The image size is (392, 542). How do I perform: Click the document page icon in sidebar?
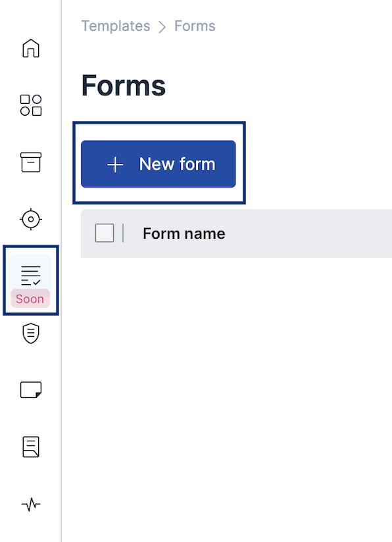click(30, 447)
